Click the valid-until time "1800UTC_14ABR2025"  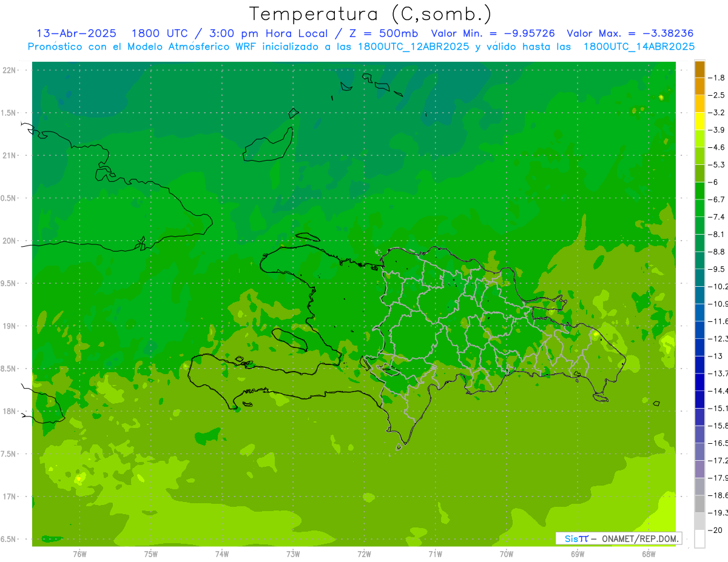coord(638,47)
